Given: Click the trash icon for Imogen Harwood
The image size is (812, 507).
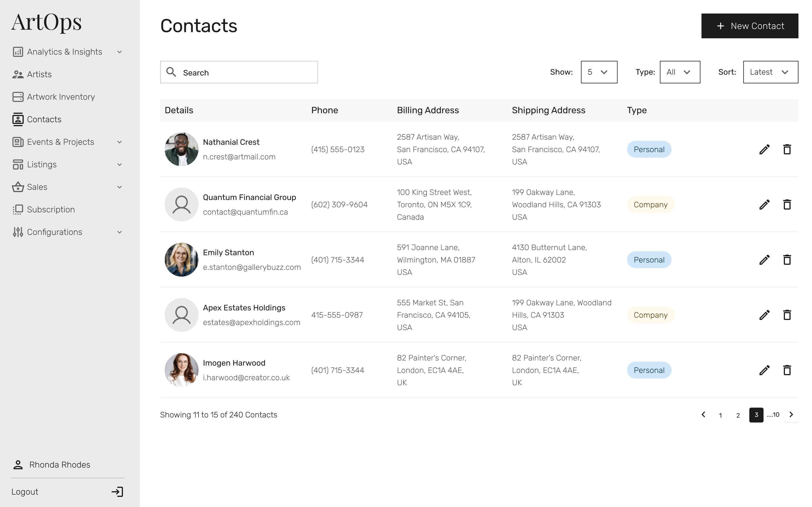Looking at the screenshot, I should point(787,370).
